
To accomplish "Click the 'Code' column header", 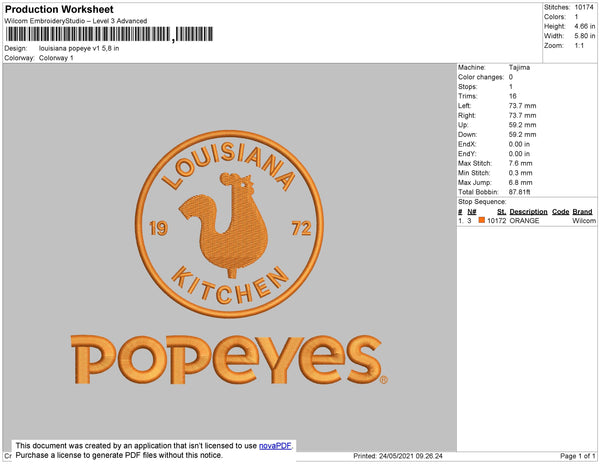I will 561,212.
